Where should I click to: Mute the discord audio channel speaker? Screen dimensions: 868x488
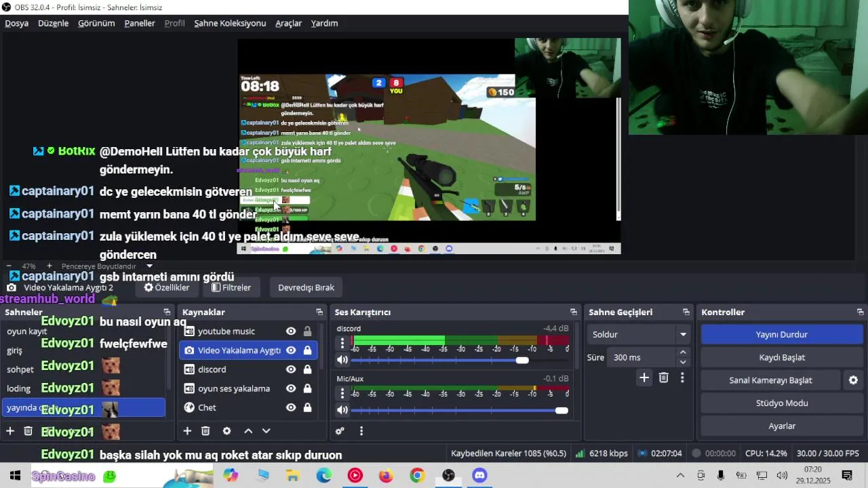pyautogui.click(x=342, y=360)
